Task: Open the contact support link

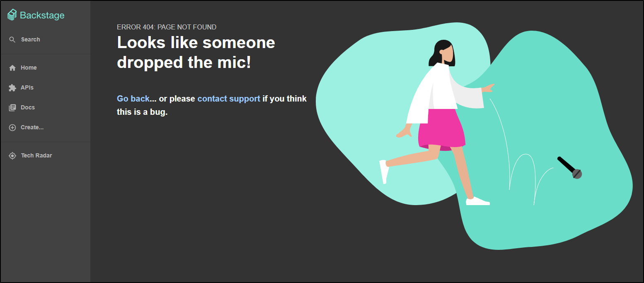Action: (229, 99)
